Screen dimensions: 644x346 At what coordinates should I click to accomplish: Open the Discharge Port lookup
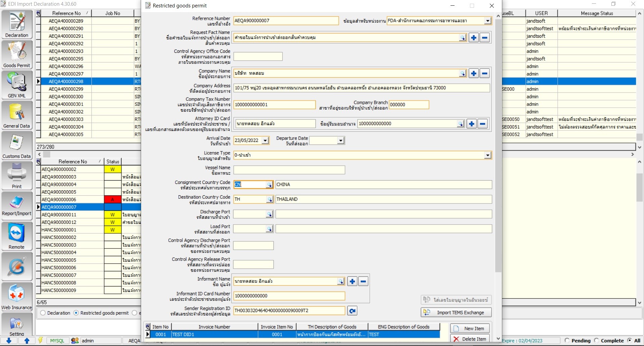click(x=269, y=214)
